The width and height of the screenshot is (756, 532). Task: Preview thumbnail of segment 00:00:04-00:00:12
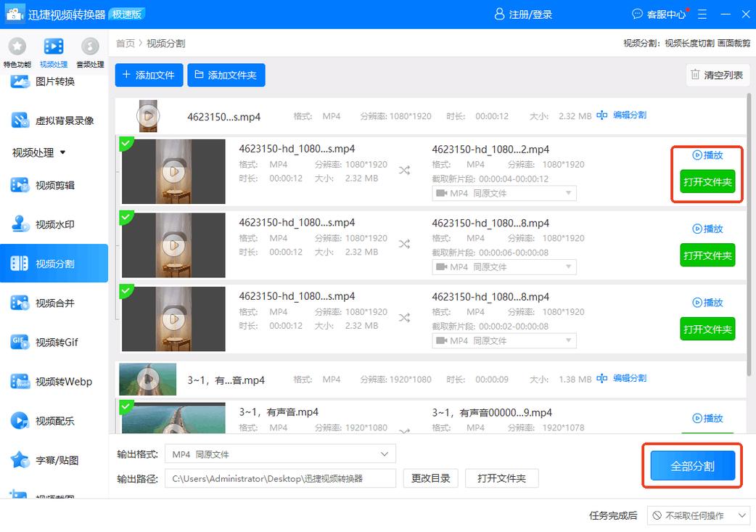click(173, 171)
